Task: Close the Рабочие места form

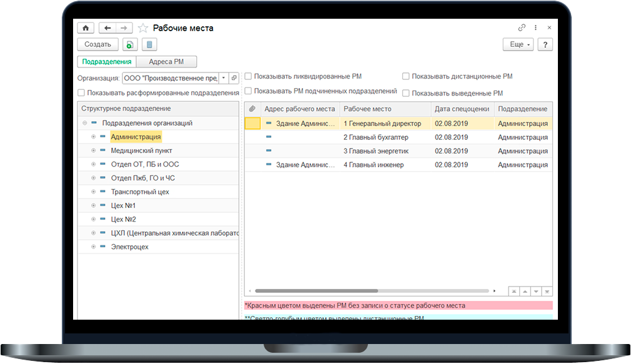Action: coord(549,27)
